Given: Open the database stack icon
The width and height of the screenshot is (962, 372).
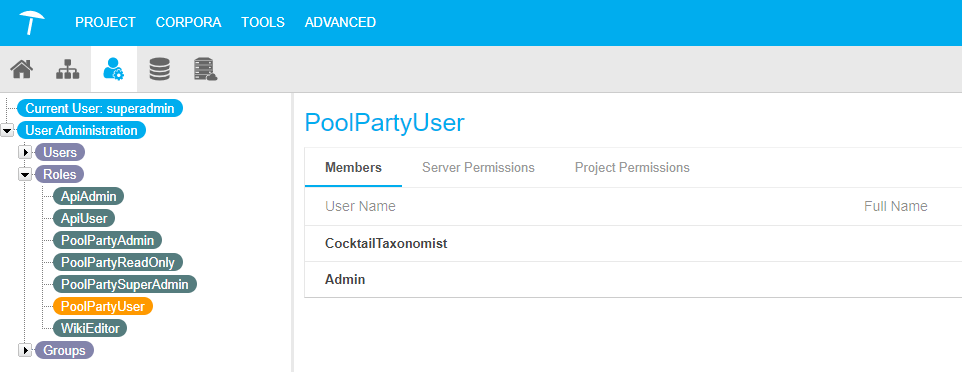Looking at the screenshot, I should click(x=160, y=69).
